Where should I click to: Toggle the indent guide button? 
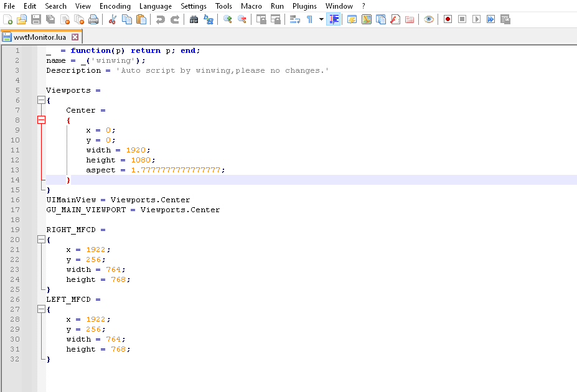point(334,19)
